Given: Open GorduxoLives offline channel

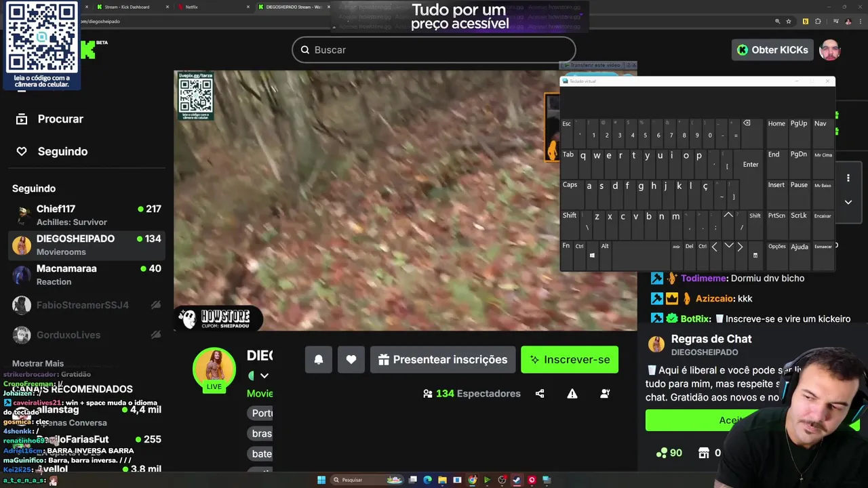Looking at the screenshot, I should tap(87, 335).
